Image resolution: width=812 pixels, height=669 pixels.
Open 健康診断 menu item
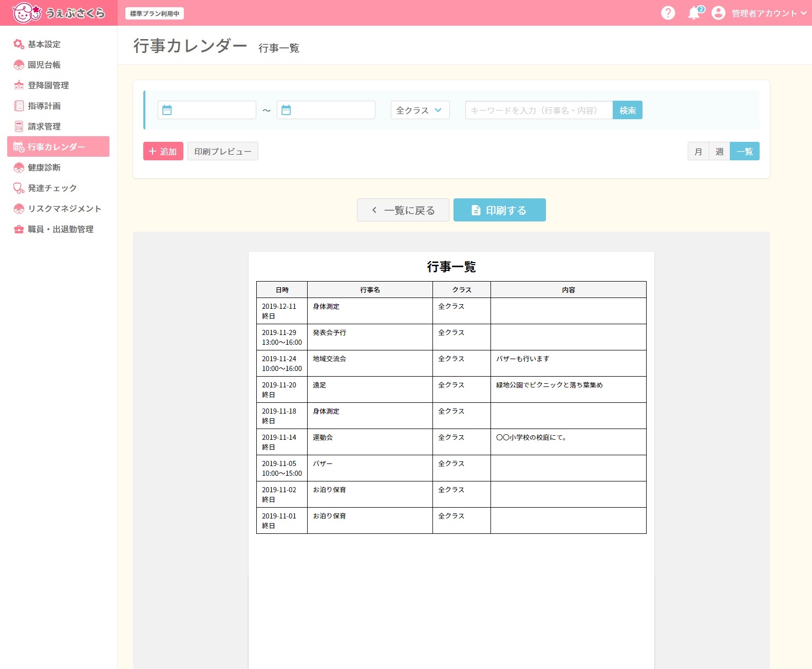pos(59,168)
